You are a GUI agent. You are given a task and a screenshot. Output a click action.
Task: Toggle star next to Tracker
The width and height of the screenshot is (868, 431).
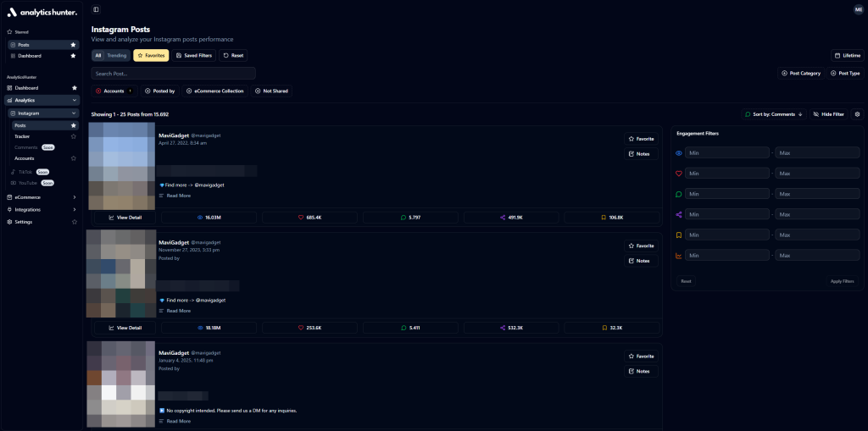74,136
